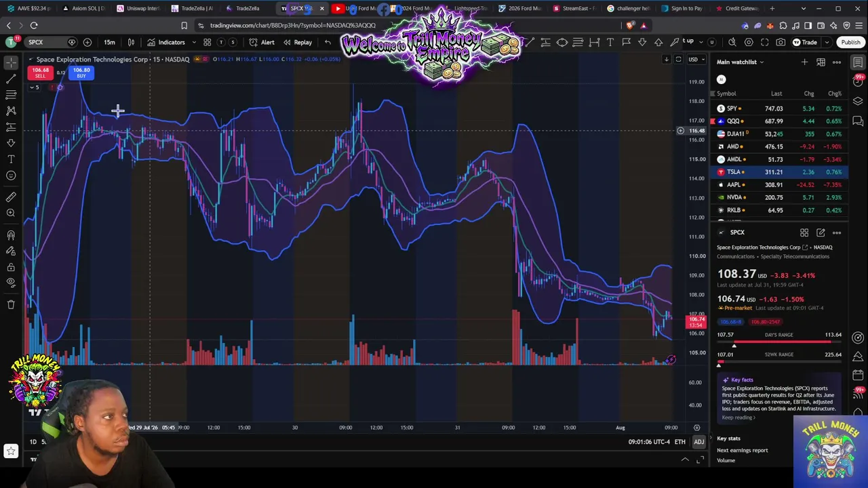Sort the watchlist by Last column header

776,94
